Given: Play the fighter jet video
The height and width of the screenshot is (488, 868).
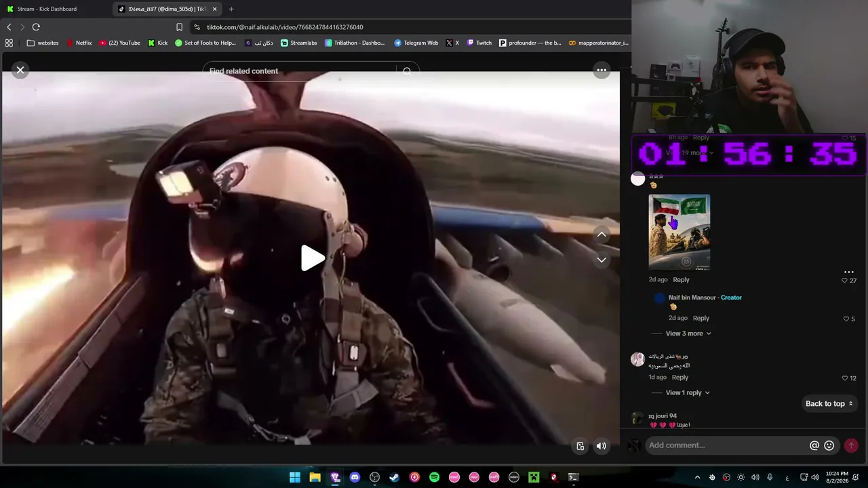Looking at the screenshot, I should click(311, 258).
